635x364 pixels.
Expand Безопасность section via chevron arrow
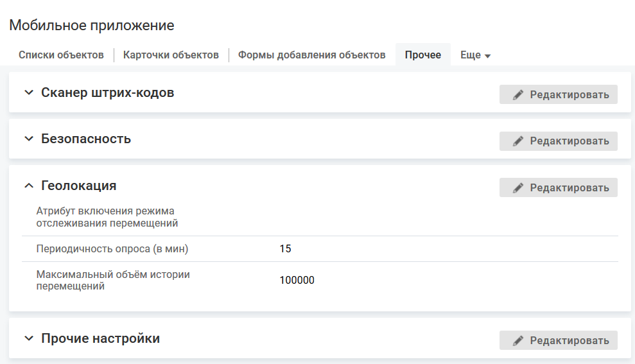(x=28, y=139)
